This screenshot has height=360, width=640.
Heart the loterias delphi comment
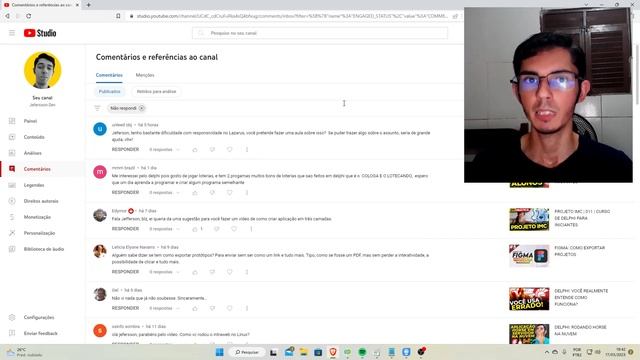[229, 193]
